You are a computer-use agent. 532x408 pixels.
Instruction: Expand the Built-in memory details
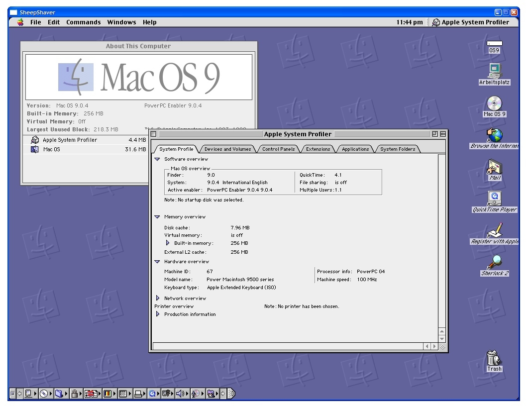tap(168, 243)
